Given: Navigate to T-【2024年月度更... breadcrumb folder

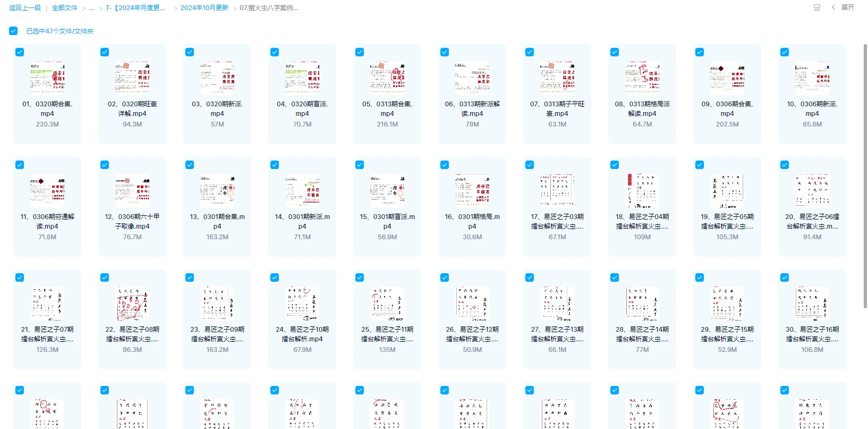Looking at the screenshot, I should point(135,8).
